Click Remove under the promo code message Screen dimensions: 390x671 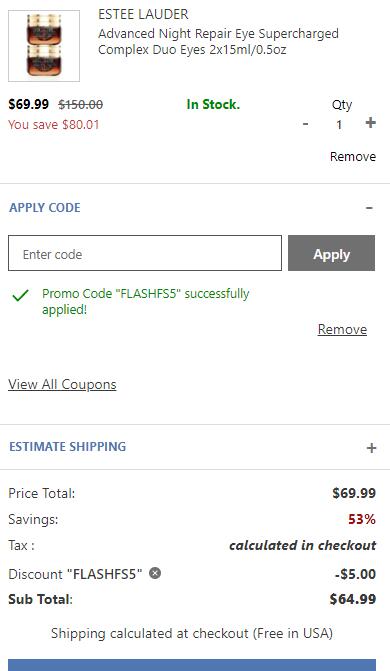click(x=342, y=330)
